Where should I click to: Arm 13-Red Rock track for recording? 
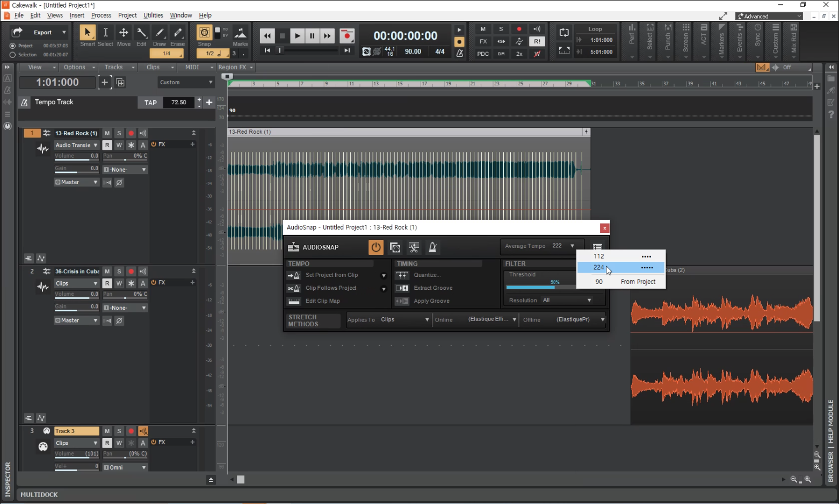[x=131, y=134]
